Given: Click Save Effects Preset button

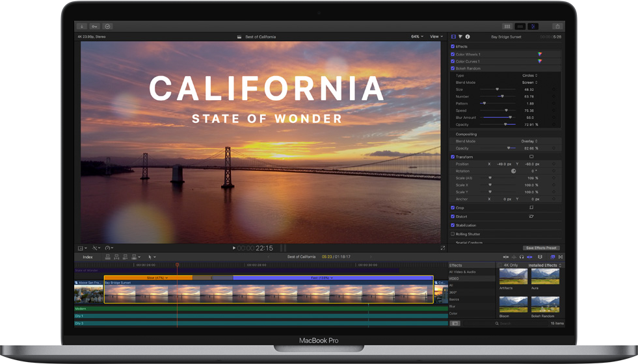Looking at the screenshot, I should [541, 248].
